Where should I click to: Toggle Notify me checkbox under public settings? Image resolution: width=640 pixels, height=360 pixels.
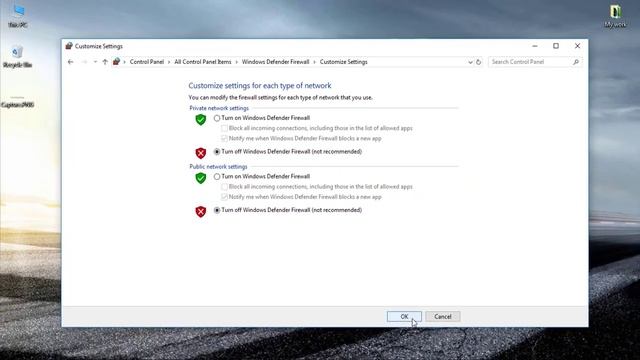(224, 197)
